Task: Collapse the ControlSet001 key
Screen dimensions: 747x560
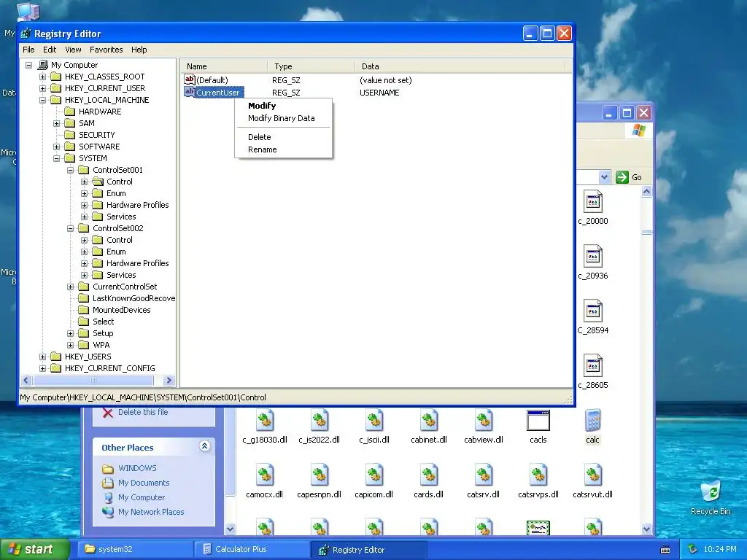Action: [x=70, y=170]
